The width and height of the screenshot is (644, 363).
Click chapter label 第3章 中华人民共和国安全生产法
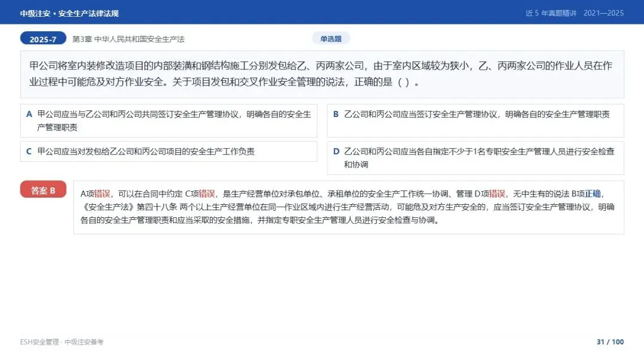point(129,39)
